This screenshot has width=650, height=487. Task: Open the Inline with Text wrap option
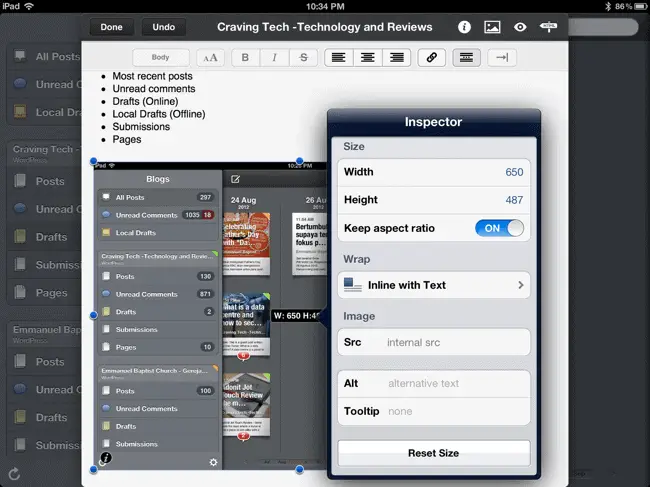[x=434, y=285]
